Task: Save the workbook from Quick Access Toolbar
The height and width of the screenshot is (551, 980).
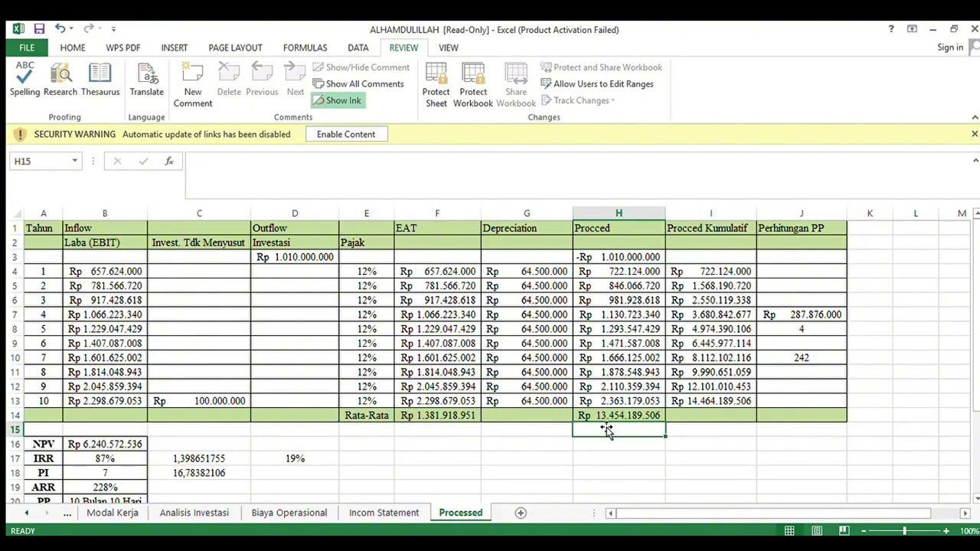Action: [39, 29]
